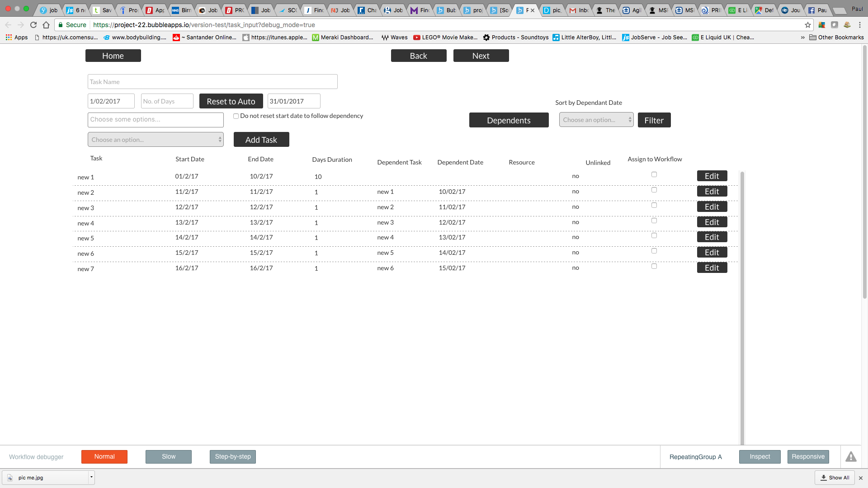This screenshot has height=488, width=868.
Task: Open the Other Bookmarks folder
Action: coord(836,38)
